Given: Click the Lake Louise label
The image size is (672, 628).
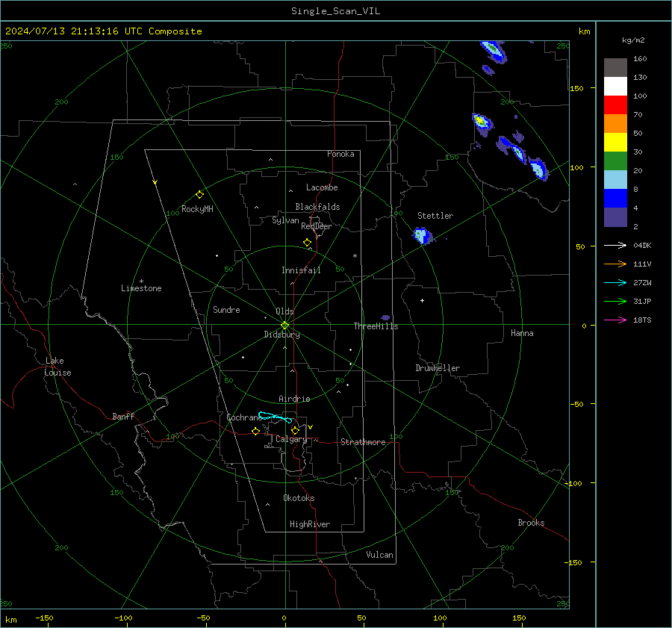Looking at the screenshot, I should (57, 367).
